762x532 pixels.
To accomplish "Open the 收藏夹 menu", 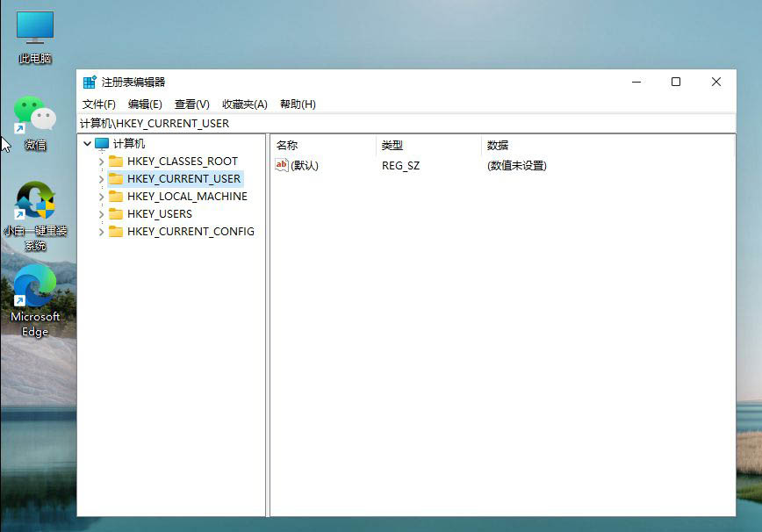I will point(244,104).
